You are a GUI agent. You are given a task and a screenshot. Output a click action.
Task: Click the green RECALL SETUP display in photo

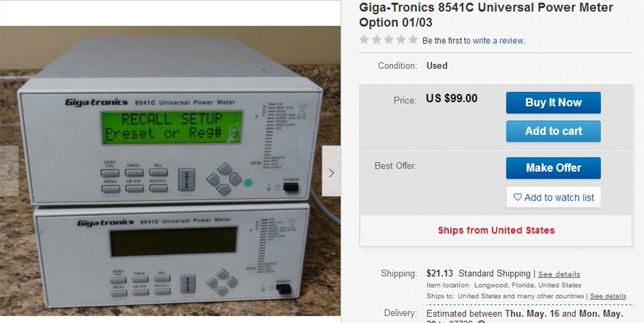(x=172, y=126)
